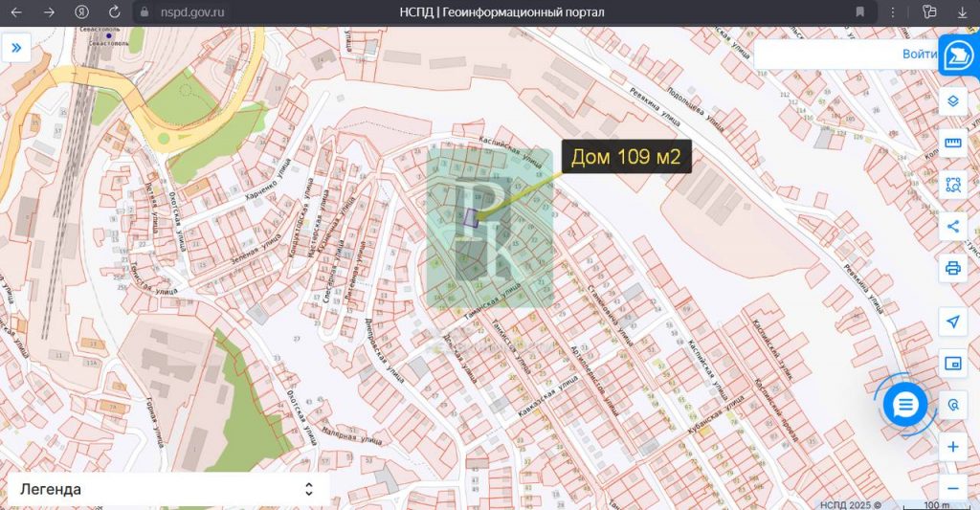View site security lock info
The height and width of the screenshot is (510, 980).
tap(145, 11)
